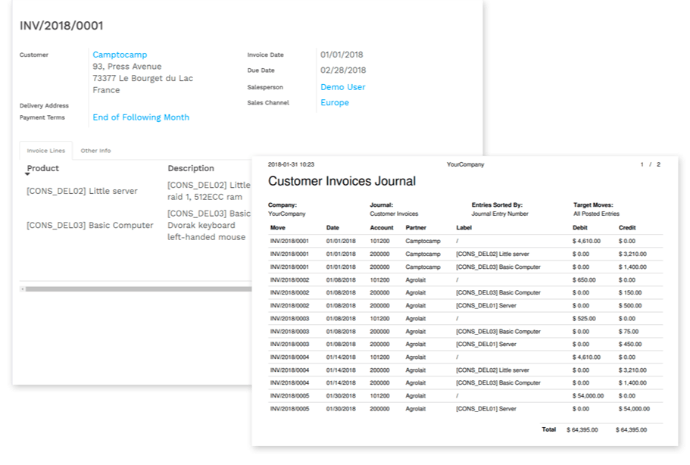Click the first INV/2018/0002 row in journal
Image resolution: width=690 pixels, height=465 pixels.
click(x=290, y=280)
